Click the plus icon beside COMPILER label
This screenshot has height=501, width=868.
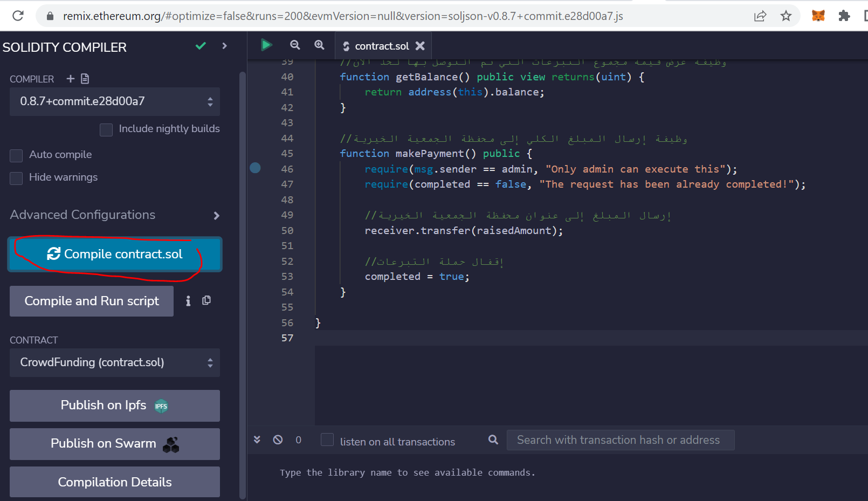click(71, 79)
